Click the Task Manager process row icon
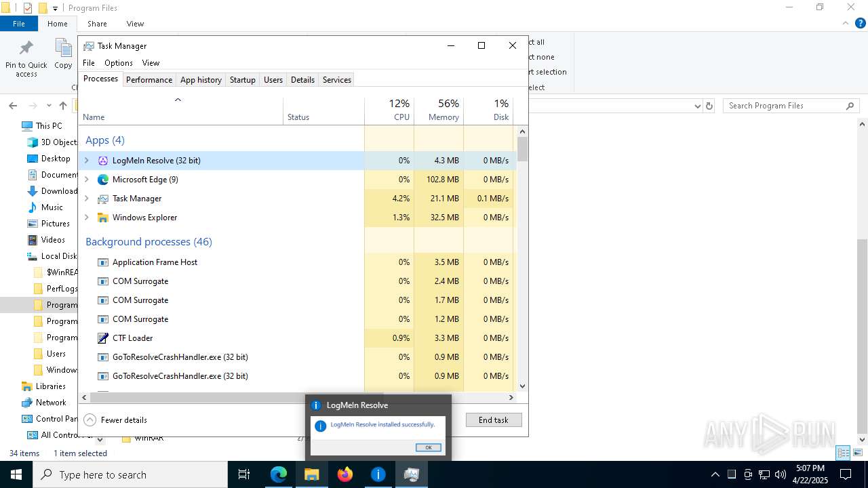 (x=103, y=199)
